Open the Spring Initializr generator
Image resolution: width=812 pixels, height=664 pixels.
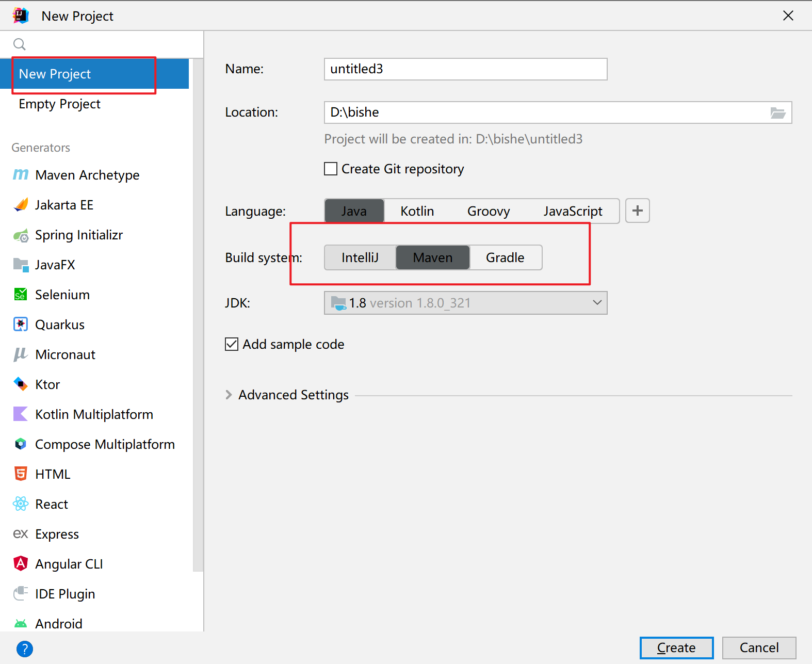click(x=94, y=235)
